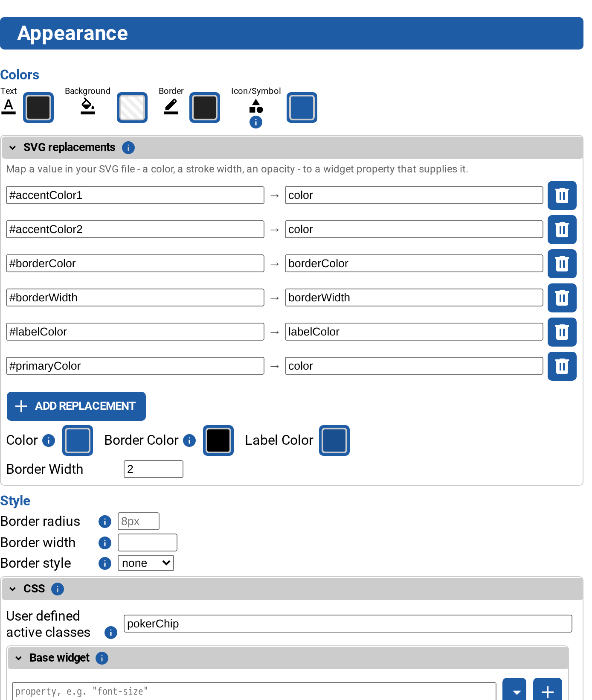Edit the #primaryColor SVG value field

pyautogui.click(x=135, y=366)
